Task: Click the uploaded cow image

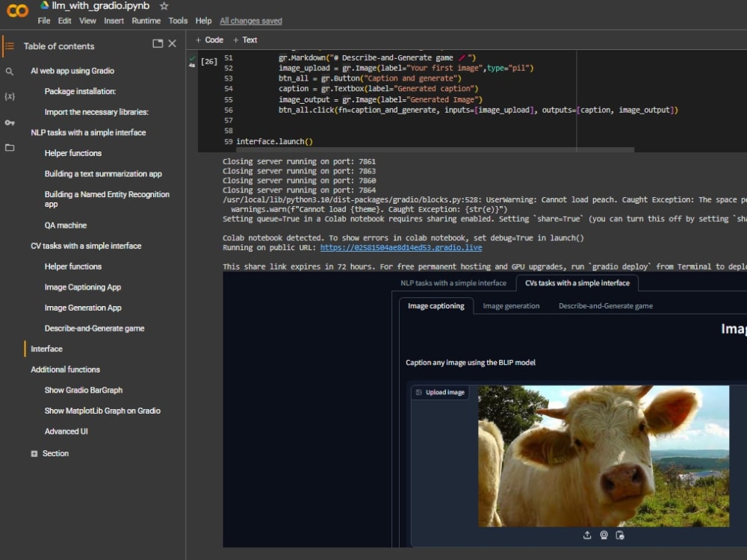Action: (x=604, y=456)
